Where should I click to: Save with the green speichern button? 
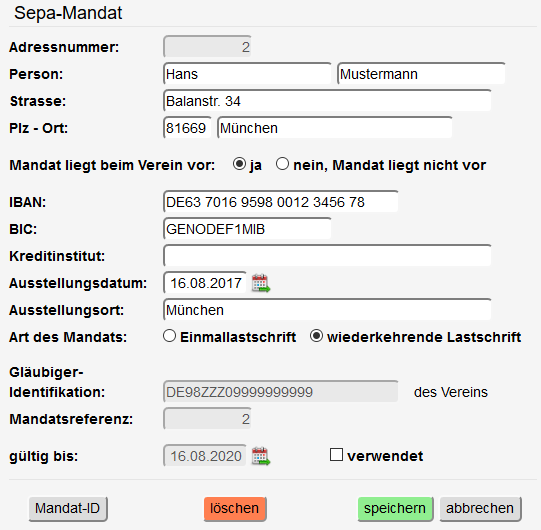click(x=395, y=509)
